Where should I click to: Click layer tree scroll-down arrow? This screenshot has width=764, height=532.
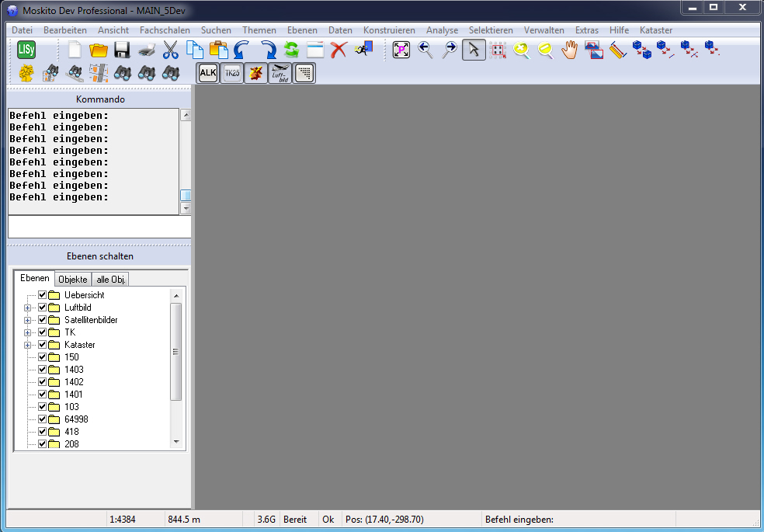(x=176, y=443)
